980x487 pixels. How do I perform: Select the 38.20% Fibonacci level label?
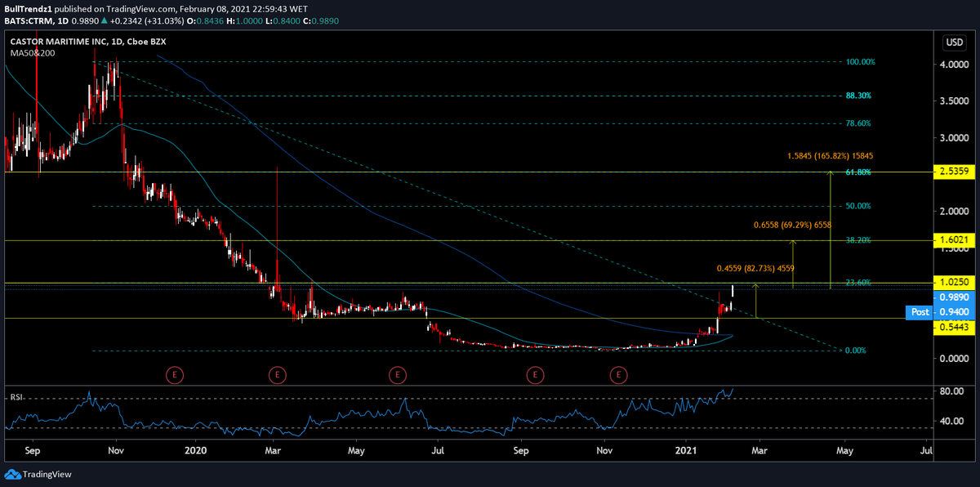click(858, 241)
